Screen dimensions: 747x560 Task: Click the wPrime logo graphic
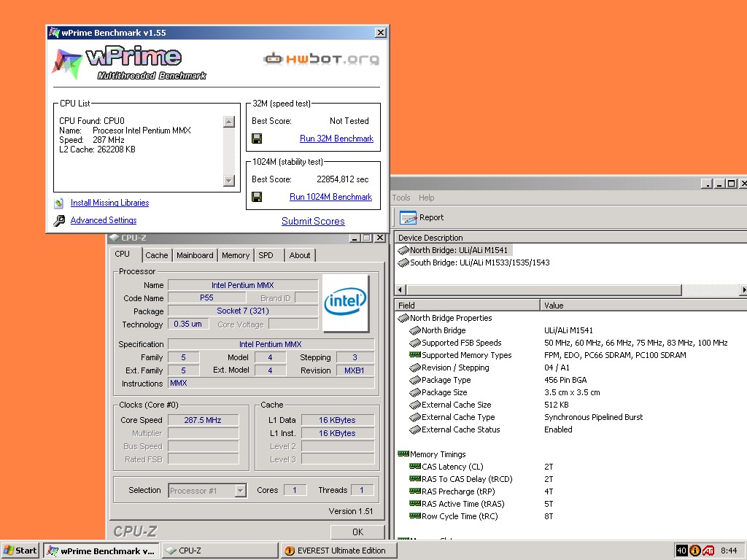point(129,63)
